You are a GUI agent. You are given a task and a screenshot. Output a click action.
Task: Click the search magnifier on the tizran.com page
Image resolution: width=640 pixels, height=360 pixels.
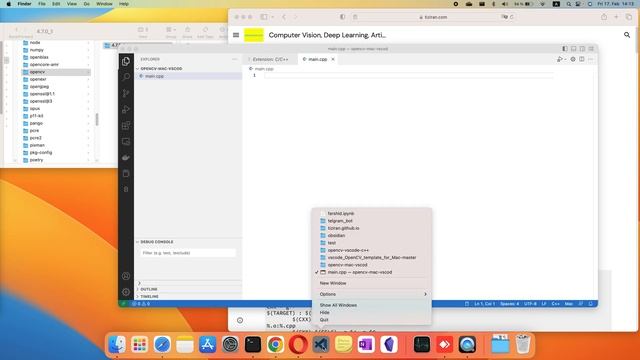[627, 35]
